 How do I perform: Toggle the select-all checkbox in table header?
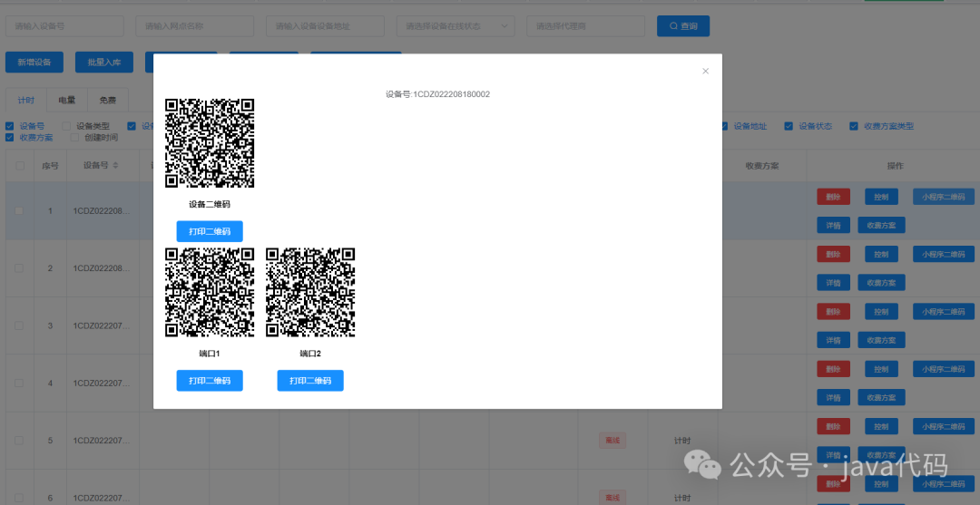click(20, 165)
